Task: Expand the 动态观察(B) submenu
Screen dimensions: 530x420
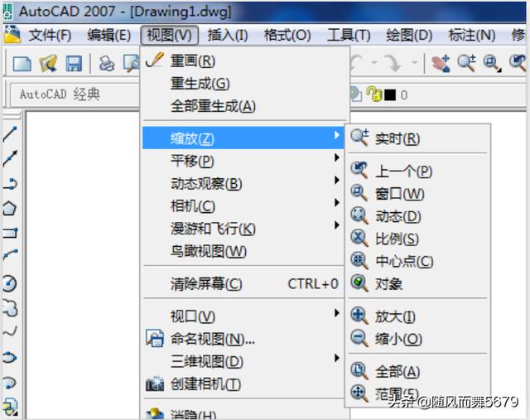Action: 243,183
